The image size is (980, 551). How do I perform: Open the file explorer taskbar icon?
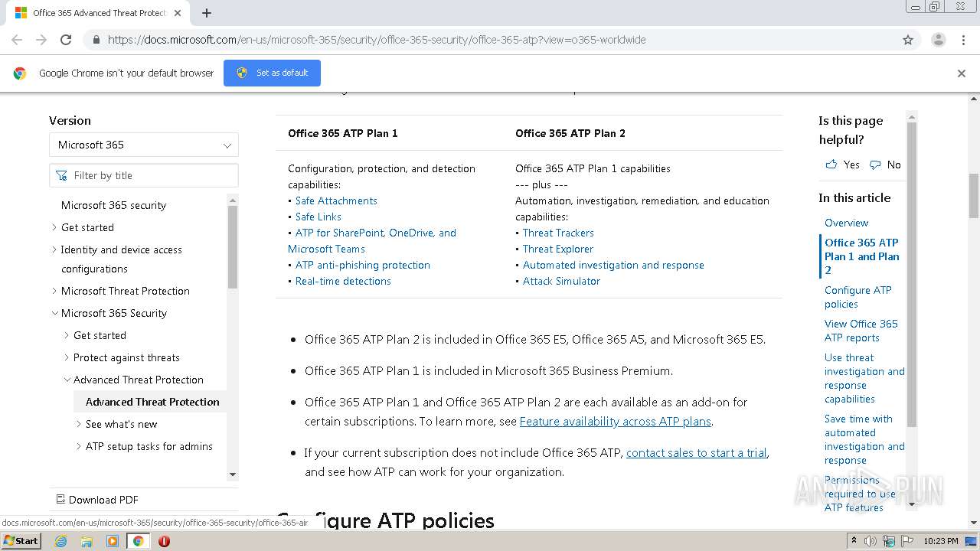[87, 541]
